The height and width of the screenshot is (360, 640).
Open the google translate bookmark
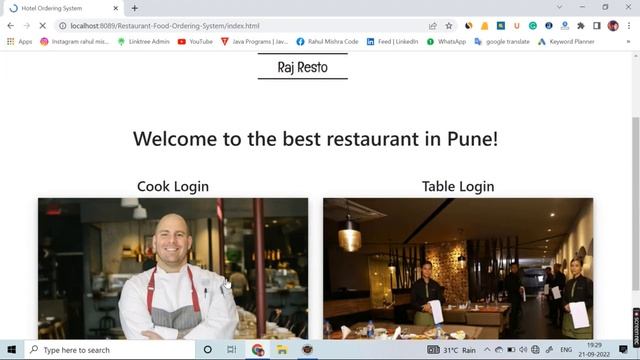tap(502, 42)
